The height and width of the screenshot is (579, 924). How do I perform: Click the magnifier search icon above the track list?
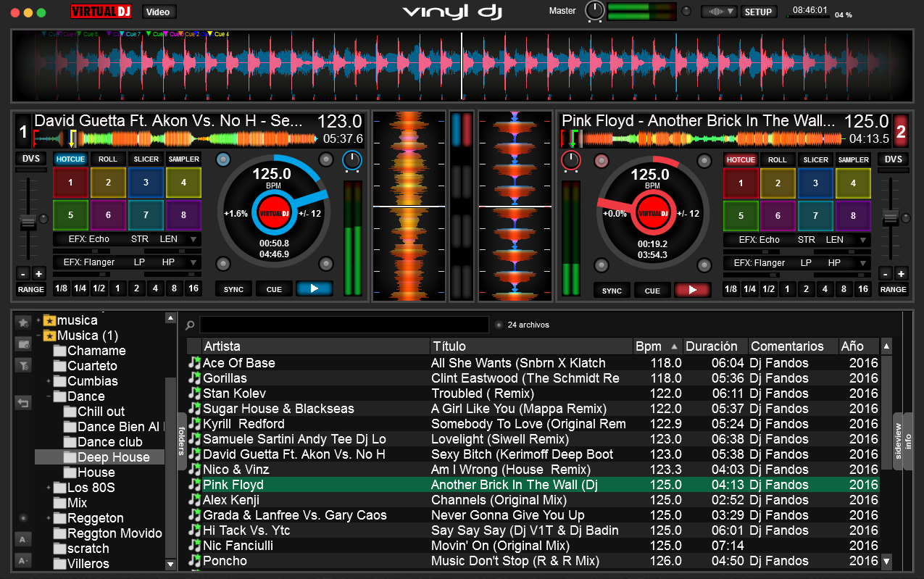pos(190,325)
